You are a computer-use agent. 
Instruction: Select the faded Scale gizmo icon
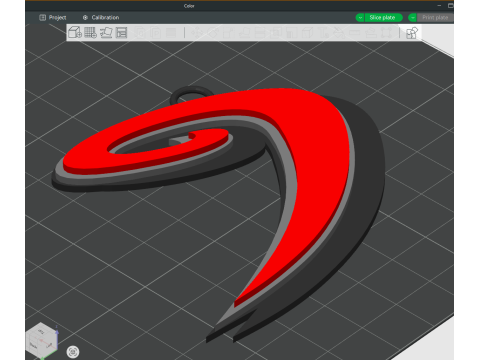[229, 32]
